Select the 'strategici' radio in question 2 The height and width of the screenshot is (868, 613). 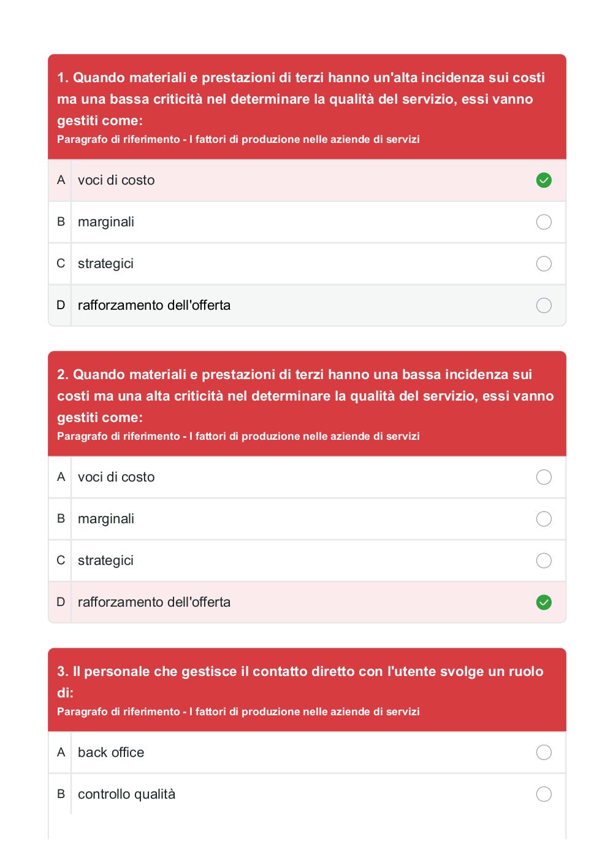coord(544,561)
